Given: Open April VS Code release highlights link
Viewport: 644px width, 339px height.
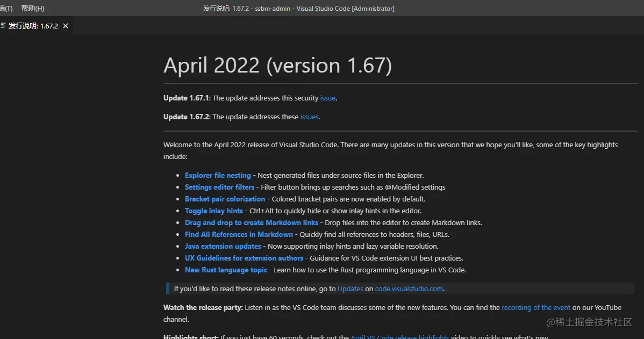Looking at the screenshot, I should click(399, 336).
